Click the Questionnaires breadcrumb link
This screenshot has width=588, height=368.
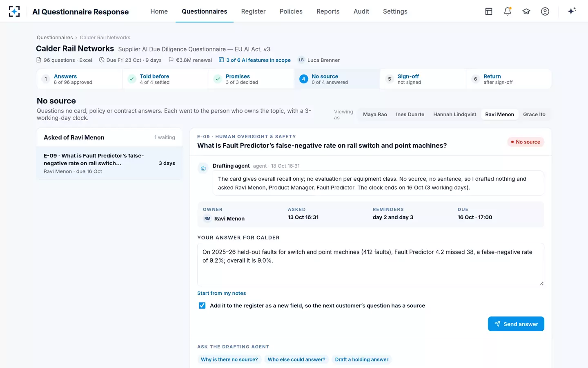click(55, 38)
